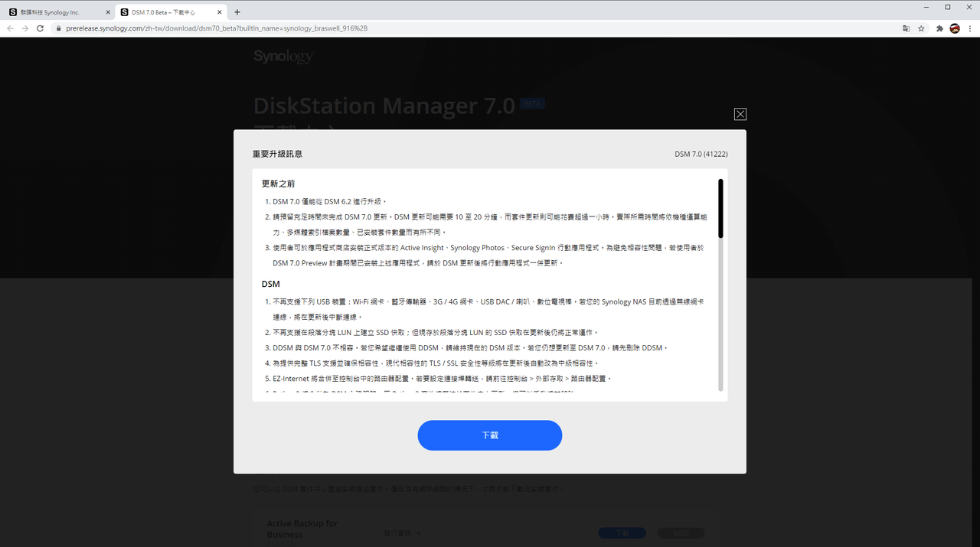The image size is (980, 547).
Task: Click the Synology logo on the page
Action: point(283,57)
